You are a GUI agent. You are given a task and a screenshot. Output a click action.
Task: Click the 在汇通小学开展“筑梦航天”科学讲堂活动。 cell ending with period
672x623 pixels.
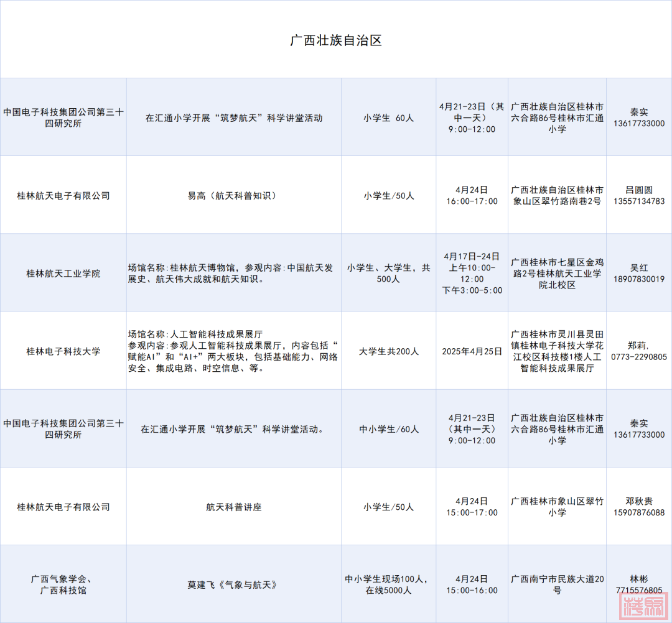coord(234,429)
